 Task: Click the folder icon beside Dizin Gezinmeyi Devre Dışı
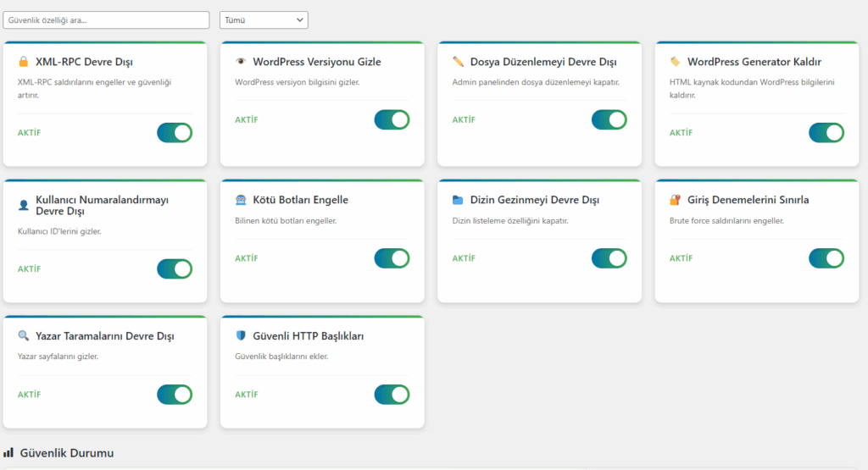pos(459,201)
